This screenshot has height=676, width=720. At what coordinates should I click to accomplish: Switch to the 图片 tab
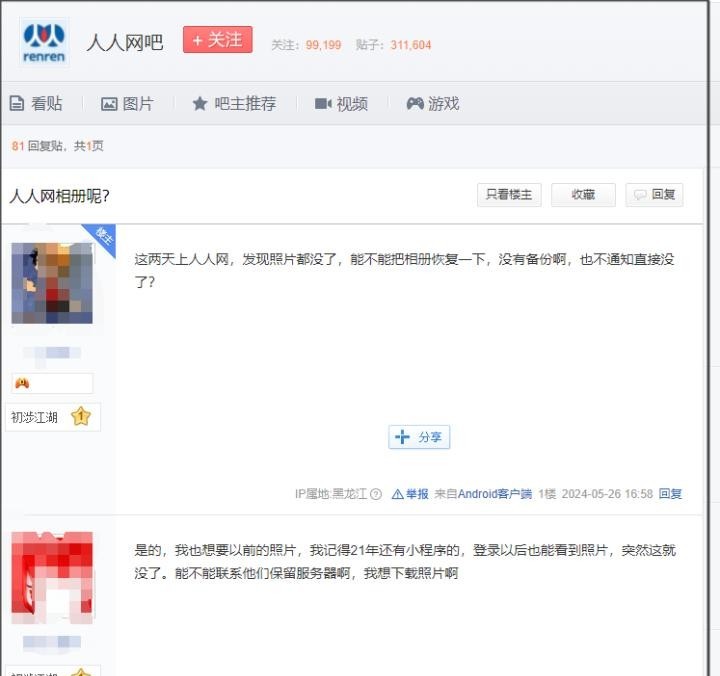(x=127, y=103)
